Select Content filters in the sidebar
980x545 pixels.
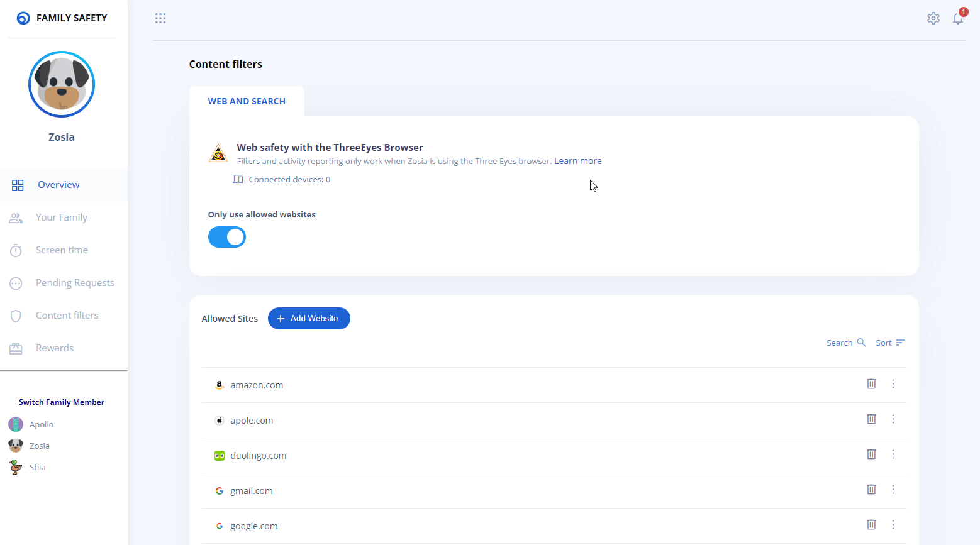[67, 315]
